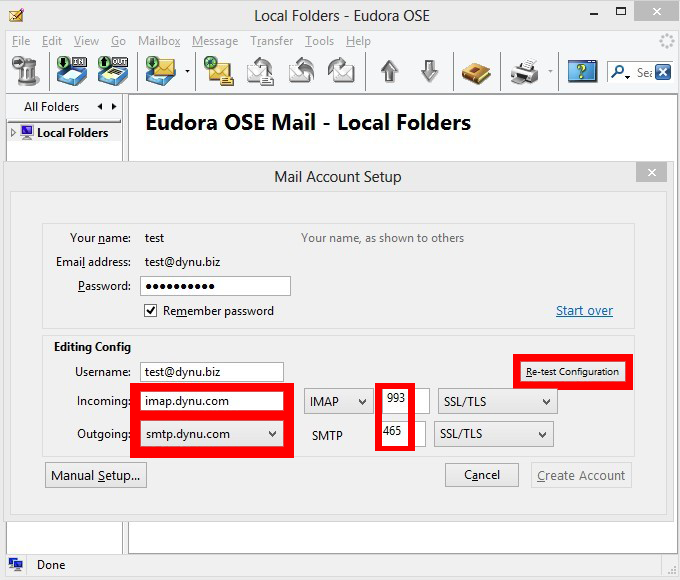Click the status bar online network icon
Viewport: 680px width, 580px height.
[16, 564]
